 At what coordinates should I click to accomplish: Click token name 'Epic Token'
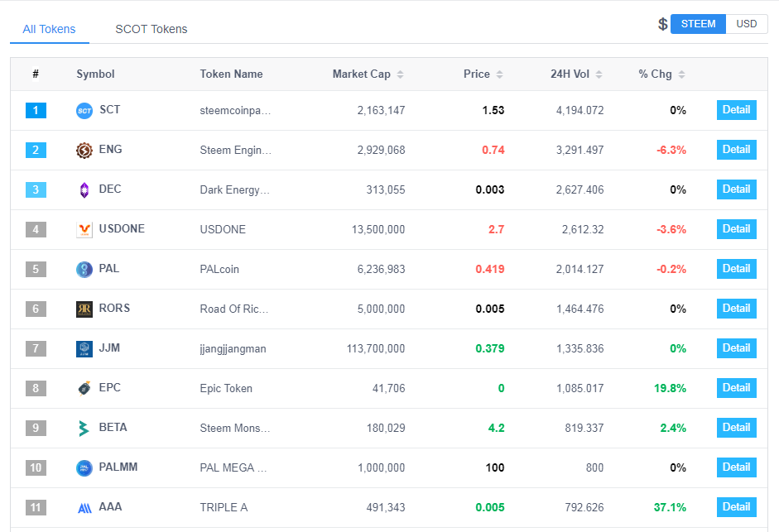pyautogui.click(x=226, y=388)
